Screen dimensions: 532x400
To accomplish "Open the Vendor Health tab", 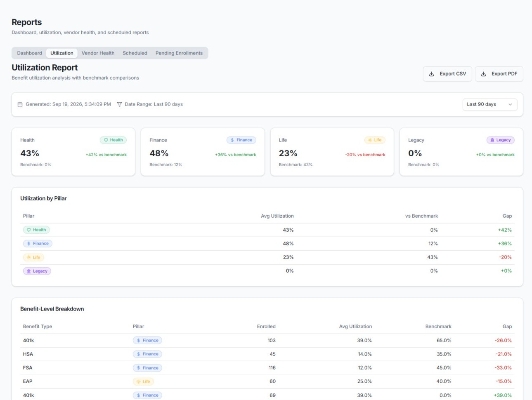I will point(98,53).
